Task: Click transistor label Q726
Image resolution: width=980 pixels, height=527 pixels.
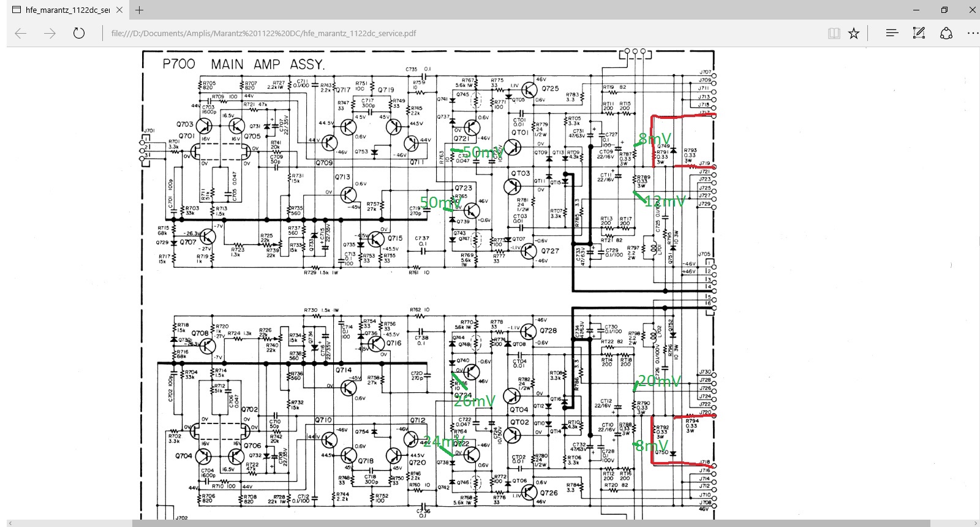Action: point(549,493)
